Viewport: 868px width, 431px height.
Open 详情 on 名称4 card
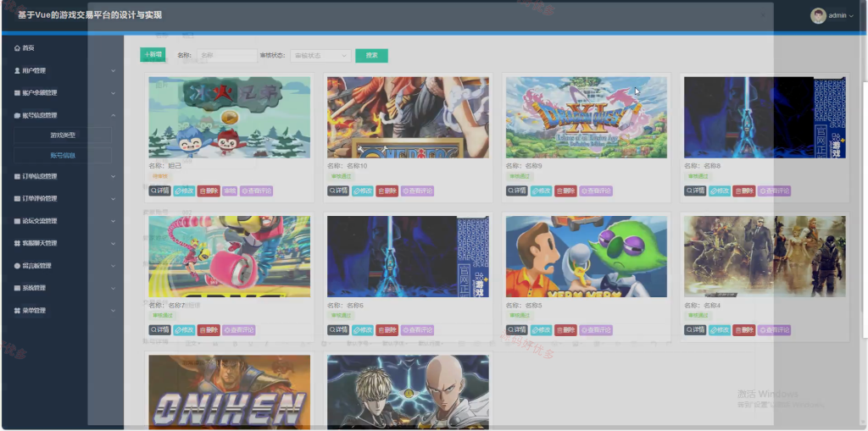pos(695,330)
